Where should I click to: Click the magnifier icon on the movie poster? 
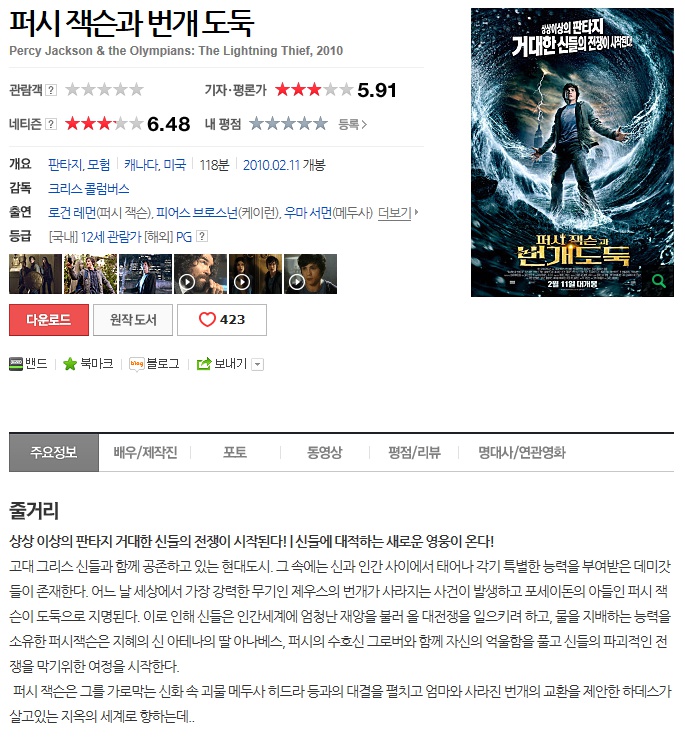click(x=659, y=281)
